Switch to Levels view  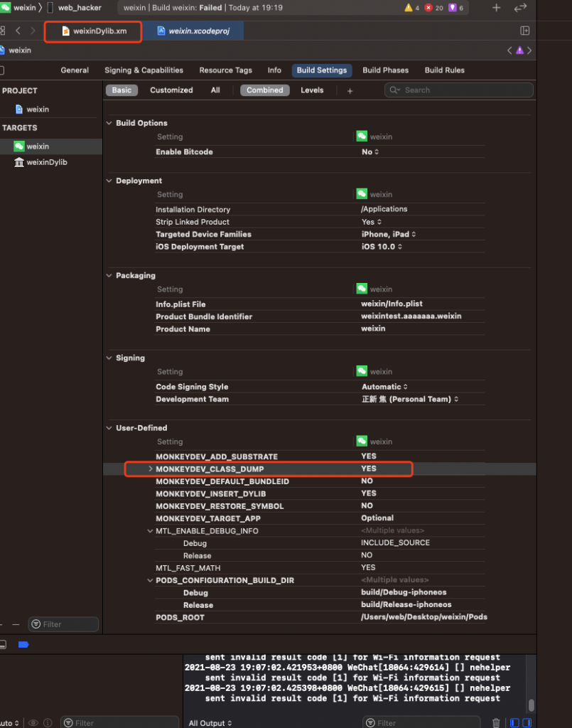tap(312, 90)
